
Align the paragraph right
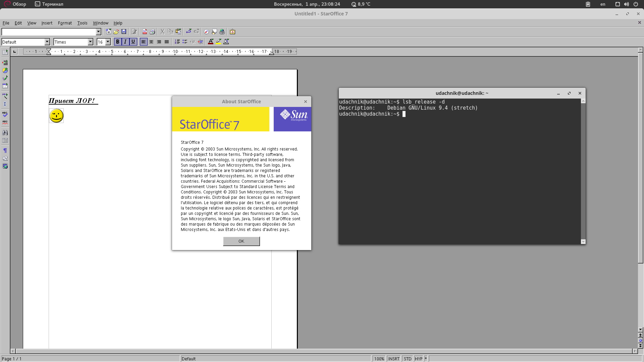(159, 42)
